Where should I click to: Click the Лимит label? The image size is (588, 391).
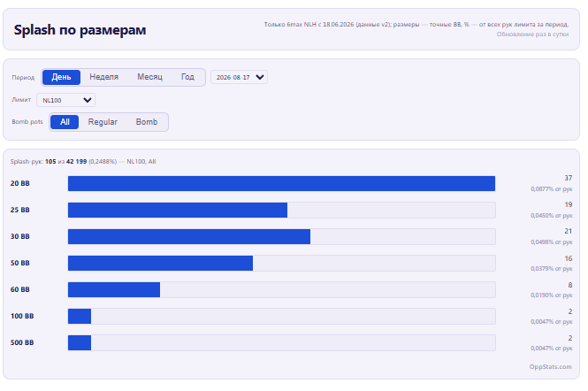(x=21, y=100)
